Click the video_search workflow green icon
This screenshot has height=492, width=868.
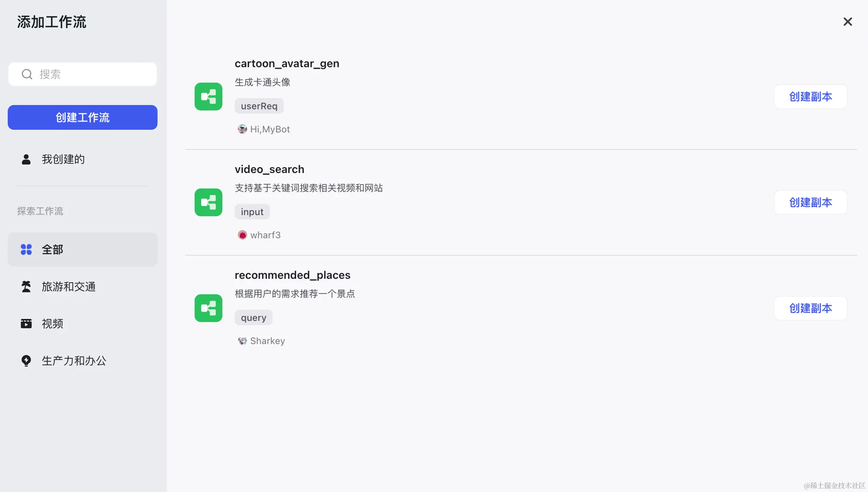click(209, 202)
